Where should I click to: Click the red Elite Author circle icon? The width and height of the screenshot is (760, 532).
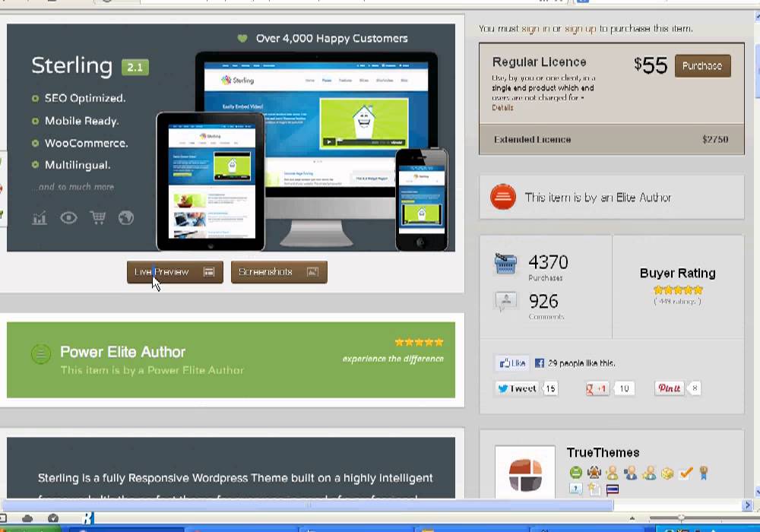click(x=502, y=197)
